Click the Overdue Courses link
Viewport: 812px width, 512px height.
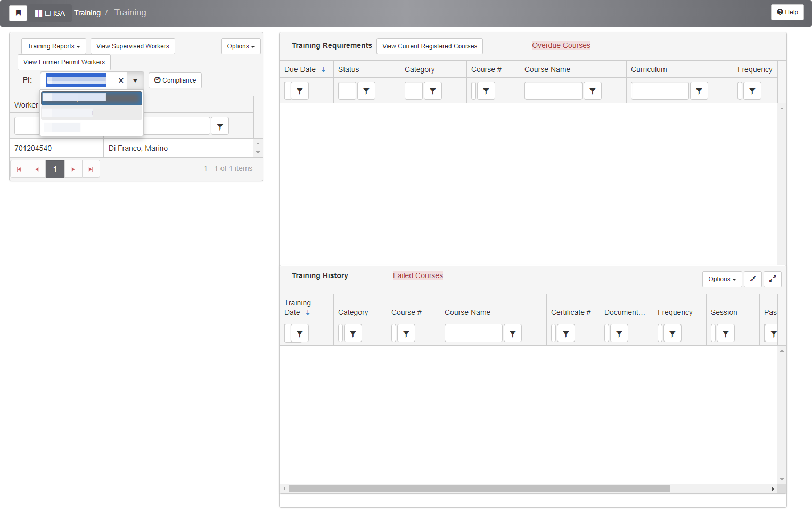click(561, 45)
